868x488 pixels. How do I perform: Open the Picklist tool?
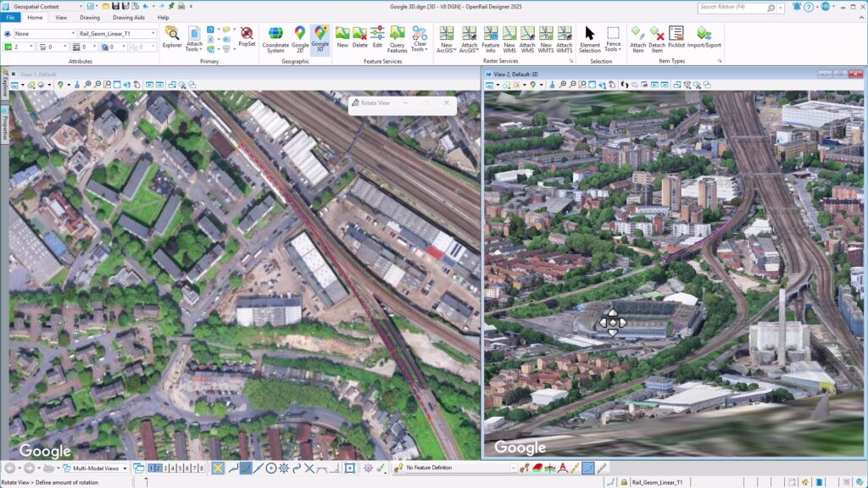tap(676, 36)
